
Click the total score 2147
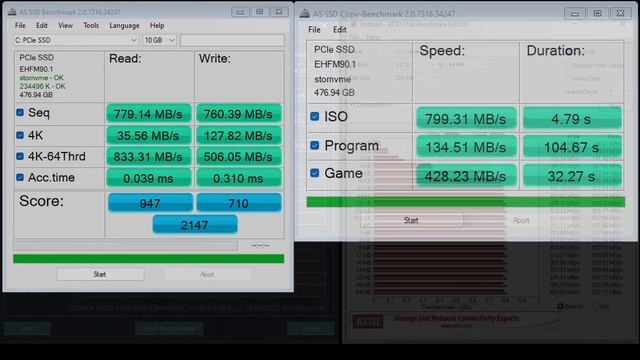[195, 224]
